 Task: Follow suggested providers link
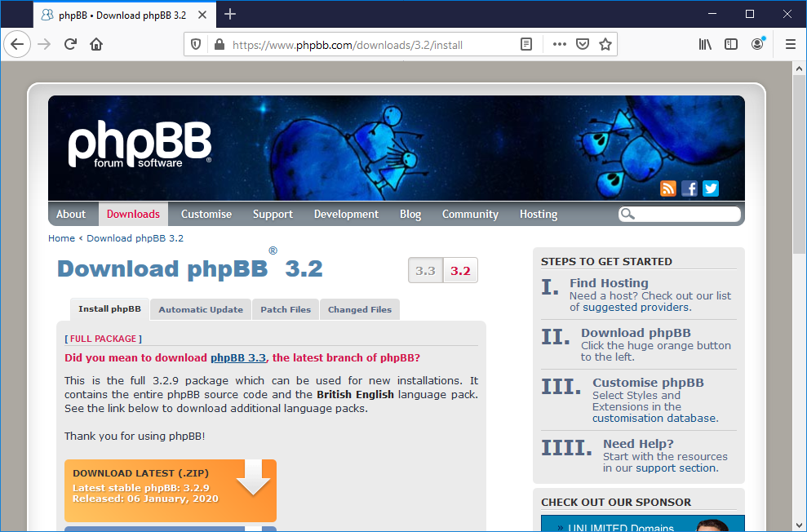tap(636, 307)
